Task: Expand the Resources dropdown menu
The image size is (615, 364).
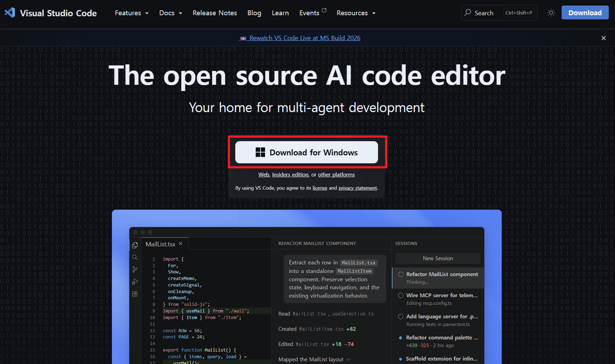Action: coord(356,13)
